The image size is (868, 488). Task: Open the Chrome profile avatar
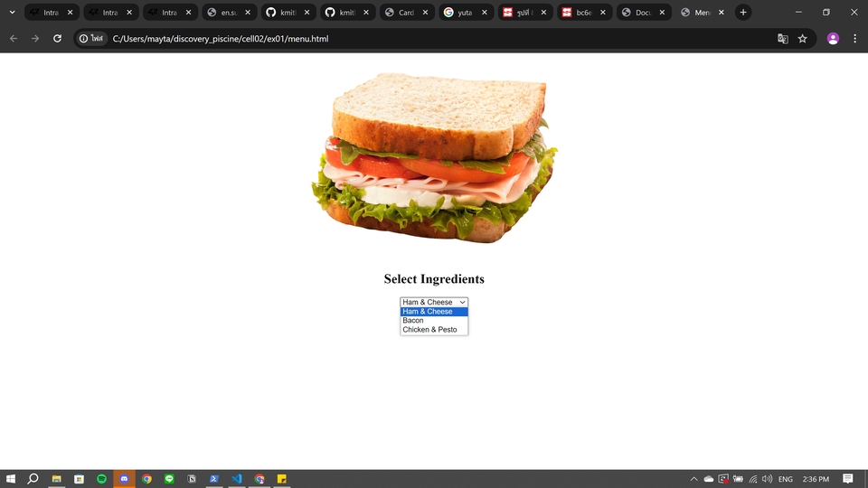(x=833, y=39)
